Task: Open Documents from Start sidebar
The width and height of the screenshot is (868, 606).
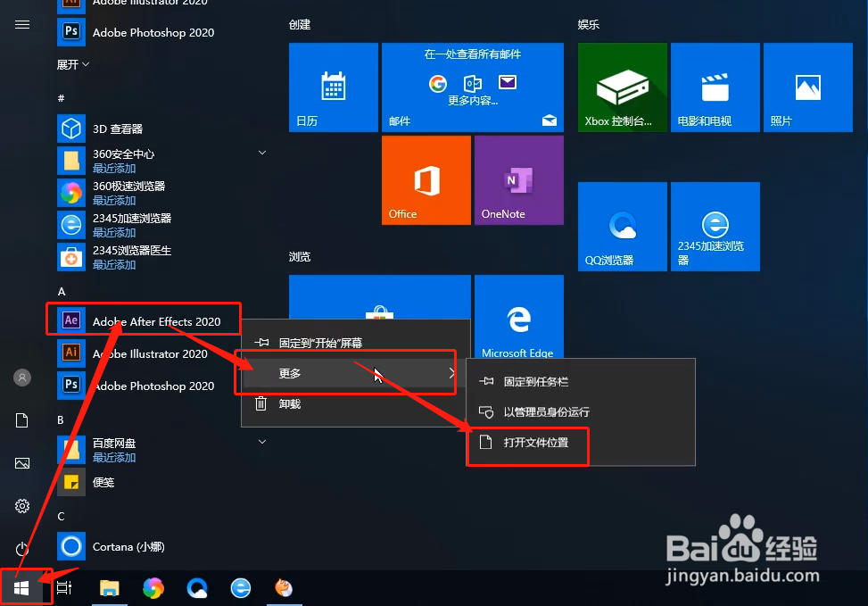Action: 22,420
